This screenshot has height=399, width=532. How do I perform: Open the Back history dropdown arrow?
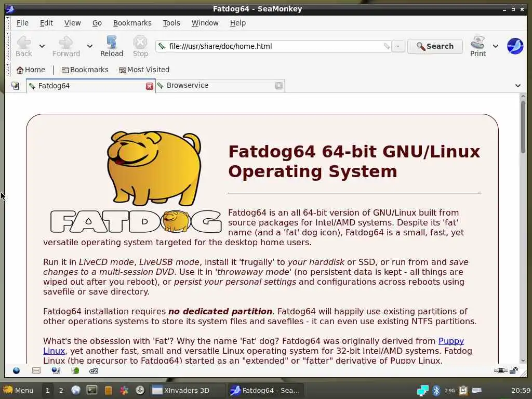tap(42, 46)
